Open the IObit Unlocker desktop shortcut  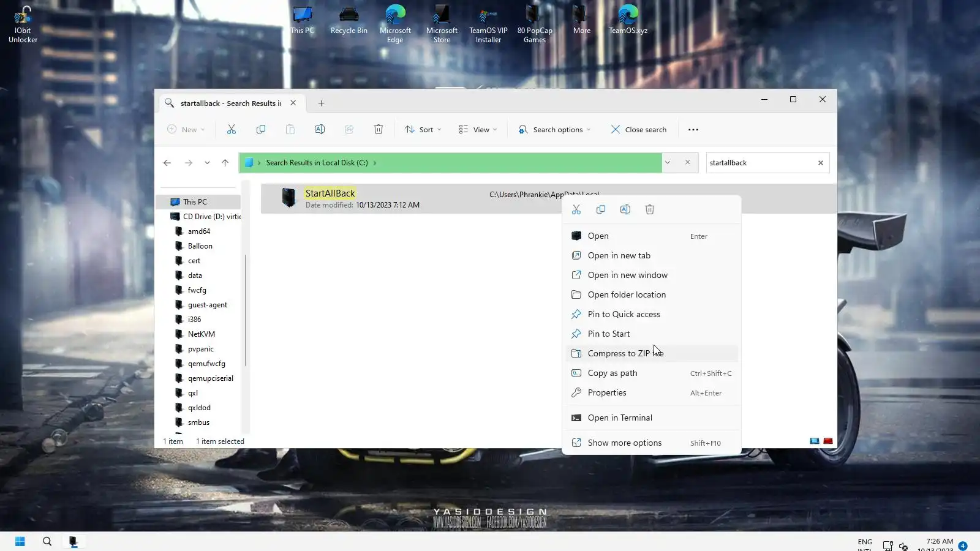(x=23, y=24)
